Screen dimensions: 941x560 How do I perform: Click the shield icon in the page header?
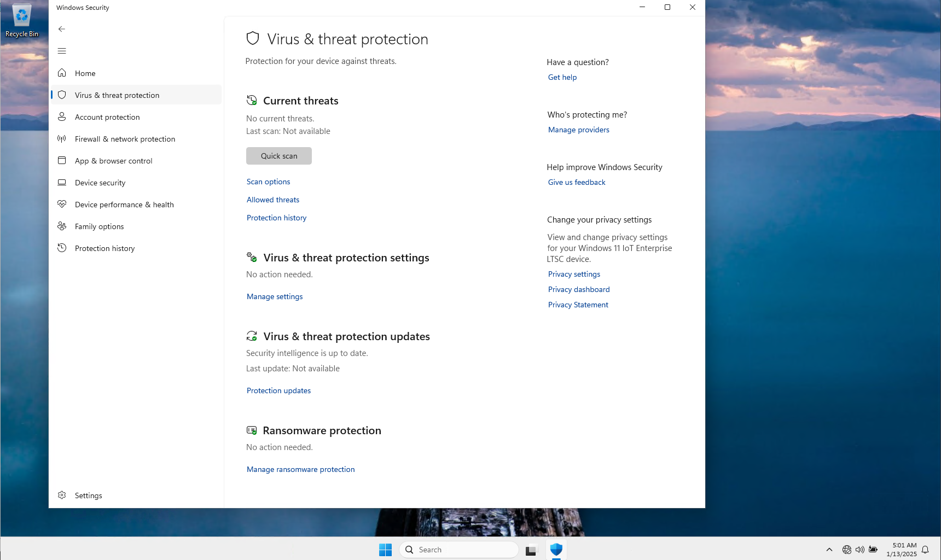coord(253,38)
